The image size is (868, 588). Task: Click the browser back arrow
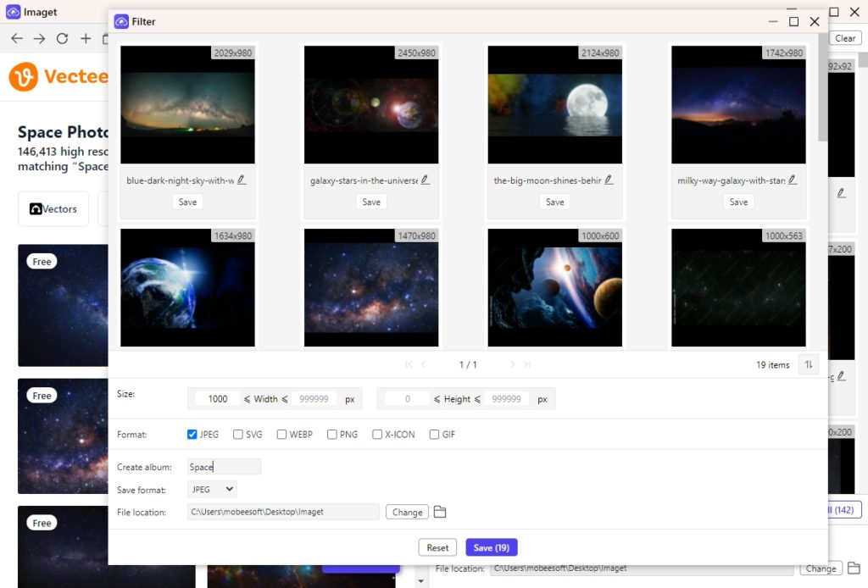click(17, 38)
